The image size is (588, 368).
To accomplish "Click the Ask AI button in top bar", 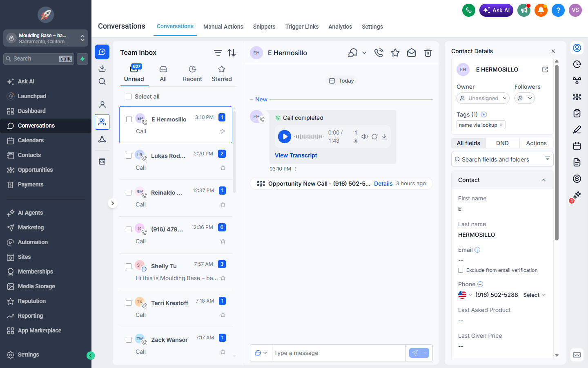I will (496, 10).
